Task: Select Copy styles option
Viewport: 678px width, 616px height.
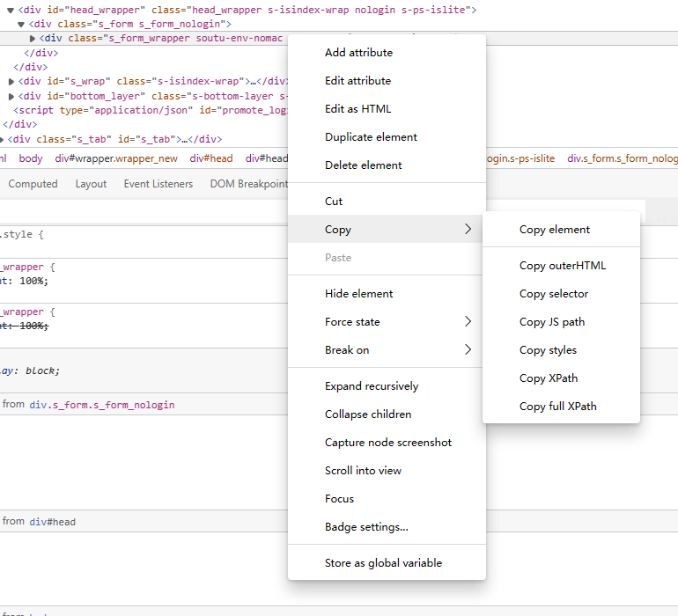Action: (548, 350)
